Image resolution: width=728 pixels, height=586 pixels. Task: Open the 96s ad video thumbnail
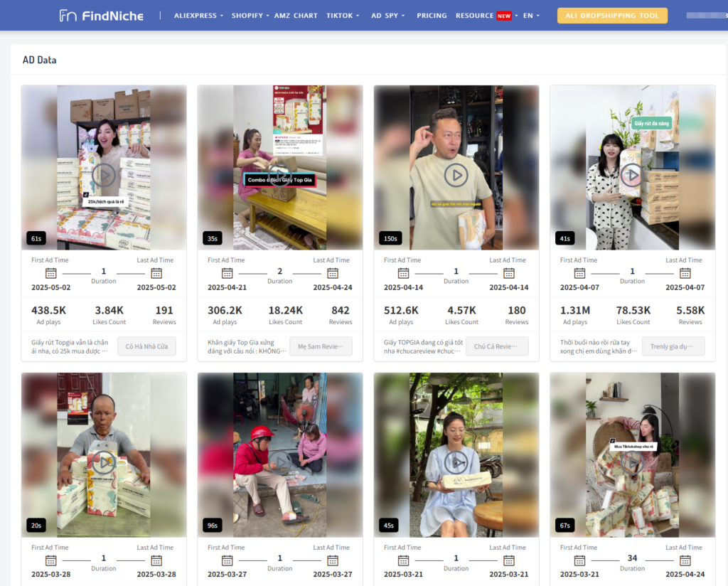[x=280, y=455]
